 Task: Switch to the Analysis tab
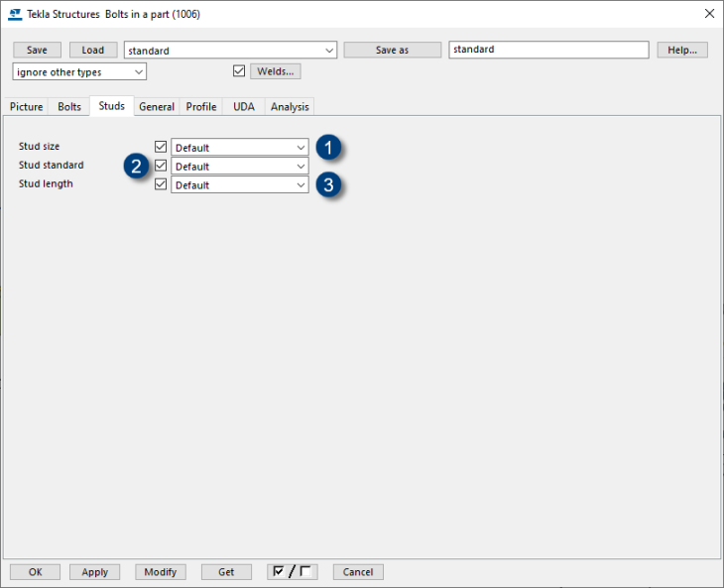(x=290, y=107)
